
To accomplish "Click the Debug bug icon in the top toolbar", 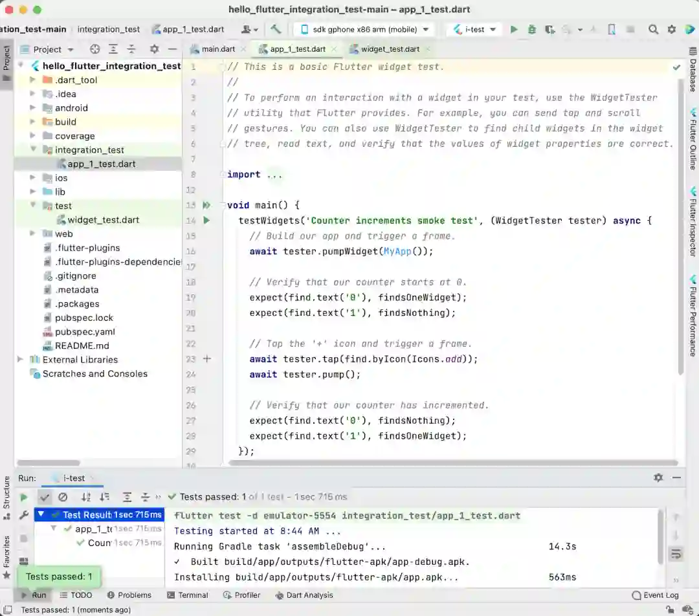I will [x=532, y=29].
